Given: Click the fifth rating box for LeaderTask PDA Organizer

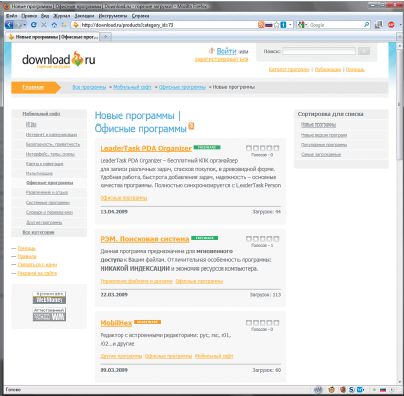Looking at the screenshot, I should pyautogui.click(x=276, y=148).
